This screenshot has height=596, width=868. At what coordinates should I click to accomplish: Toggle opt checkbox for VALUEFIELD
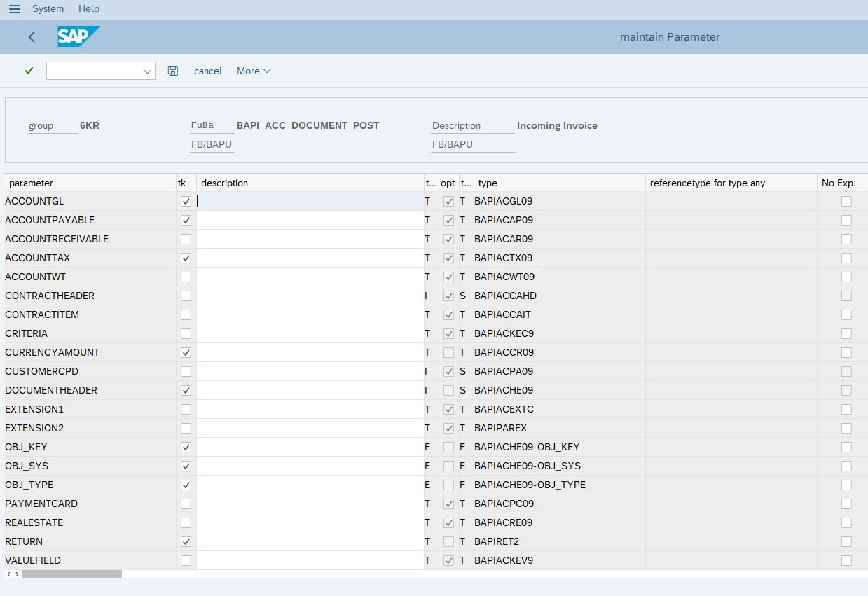[x=448, y=560]
